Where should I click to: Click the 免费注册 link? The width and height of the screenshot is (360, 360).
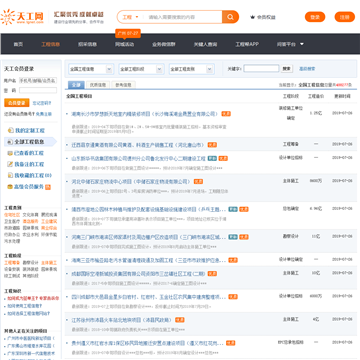click(x=44, y=114)
